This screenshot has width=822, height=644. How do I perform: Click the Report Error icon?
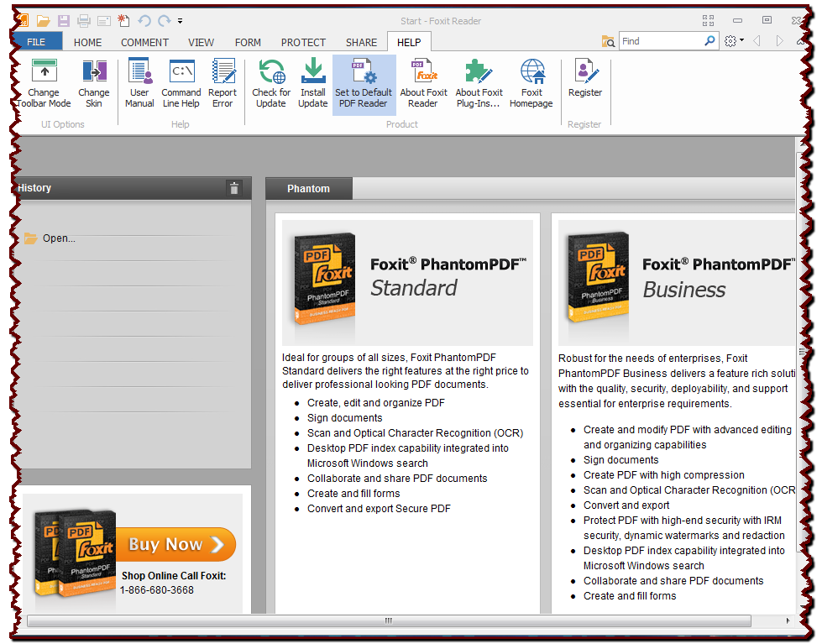pos(223,71)
